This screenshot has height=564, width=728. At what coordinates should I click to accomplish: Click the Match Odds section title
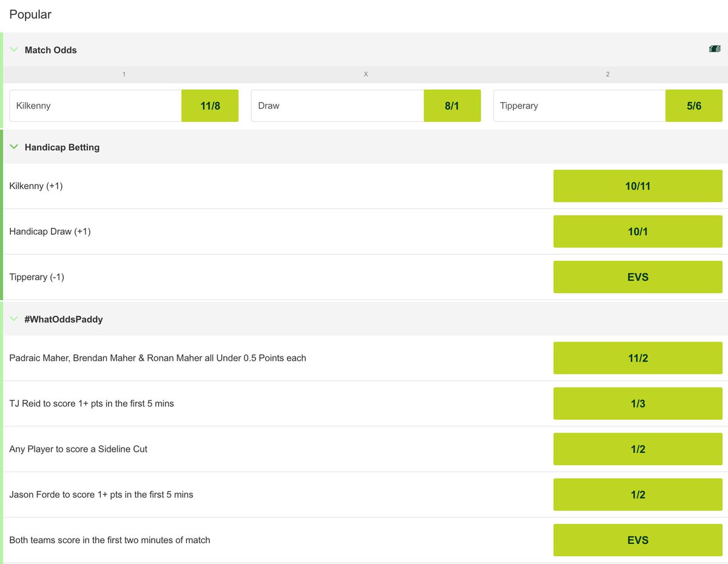[x=51, y=50]
